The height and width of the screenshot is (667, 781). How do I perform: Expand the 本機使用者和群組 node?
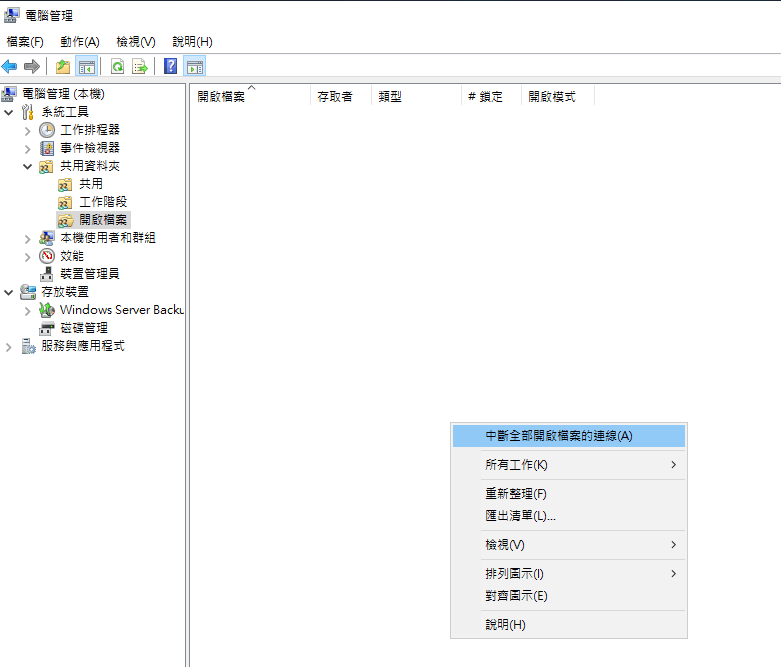(x=27, y=239)
